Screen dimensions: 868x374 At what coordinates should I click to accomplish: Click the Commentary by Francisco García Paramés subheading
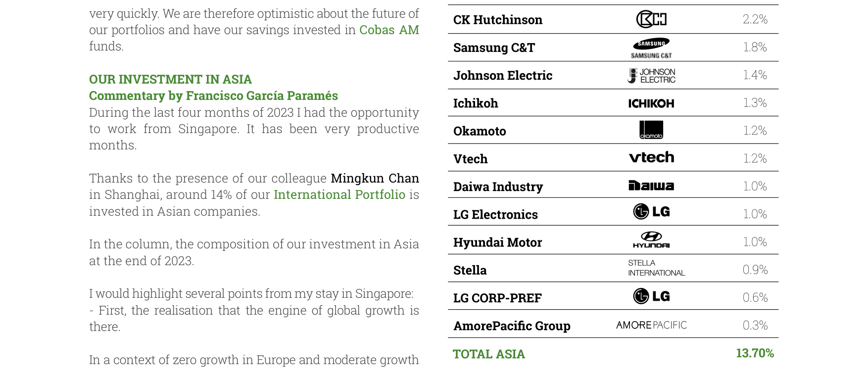coord(213,95)
